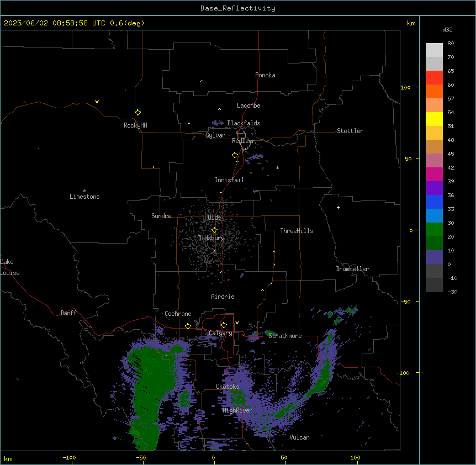
Task: Click the 0 tick on horizontal axis
Action: click(x=213, y=457)
